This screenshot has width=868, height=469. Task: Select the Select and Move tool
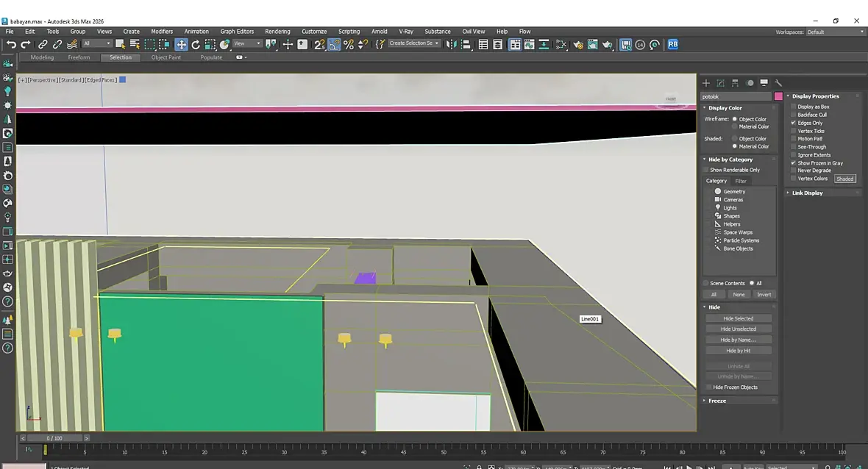click(181, 44)
